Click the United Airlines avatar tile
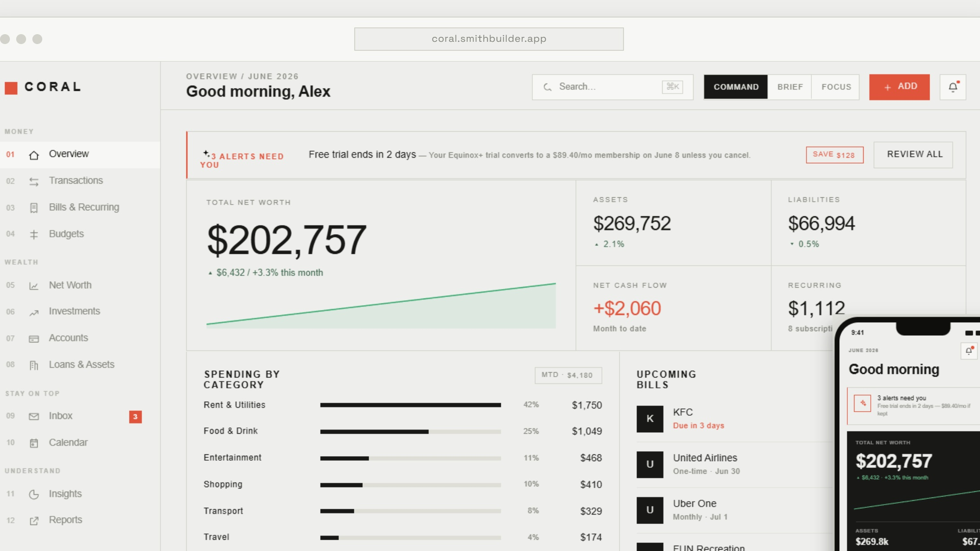 (650, 464)
